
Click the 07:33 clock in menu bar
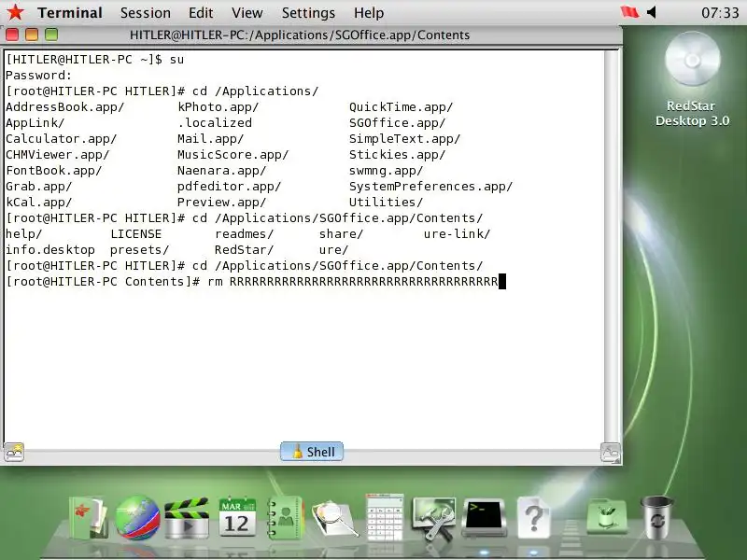pos(719,12)
